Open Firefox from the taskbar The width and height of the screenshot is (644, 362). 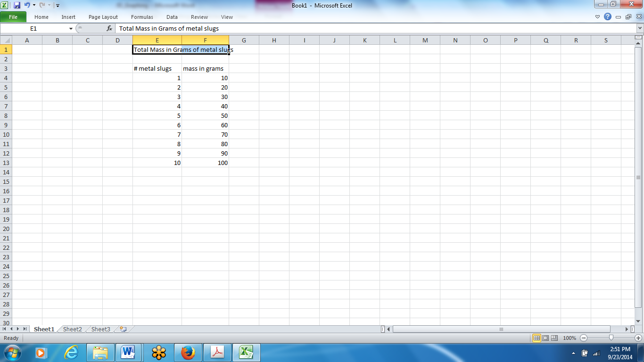point(188,352)
